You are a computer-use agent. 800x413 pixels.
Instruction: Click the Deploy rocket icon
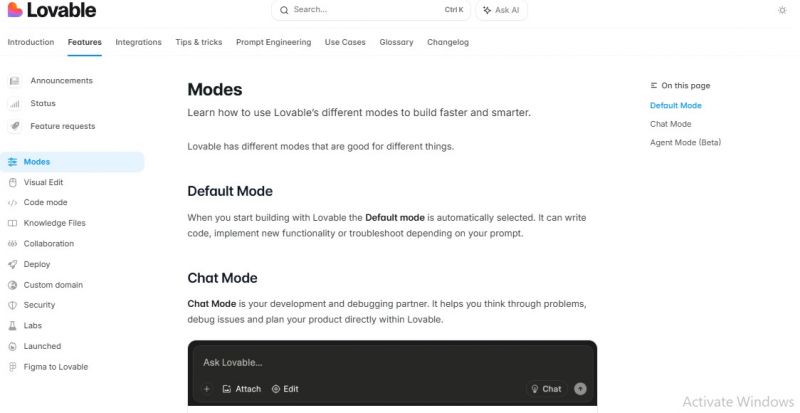click(13, 264)
